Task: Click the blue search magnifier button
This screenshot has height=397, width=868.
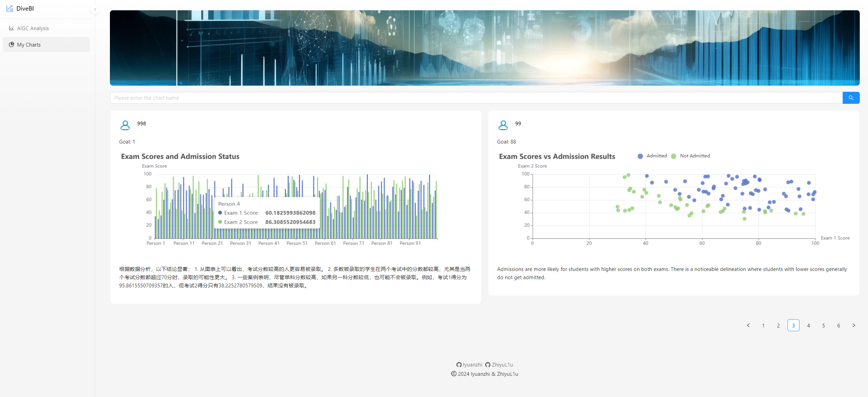Action: (x=851, y=98)
